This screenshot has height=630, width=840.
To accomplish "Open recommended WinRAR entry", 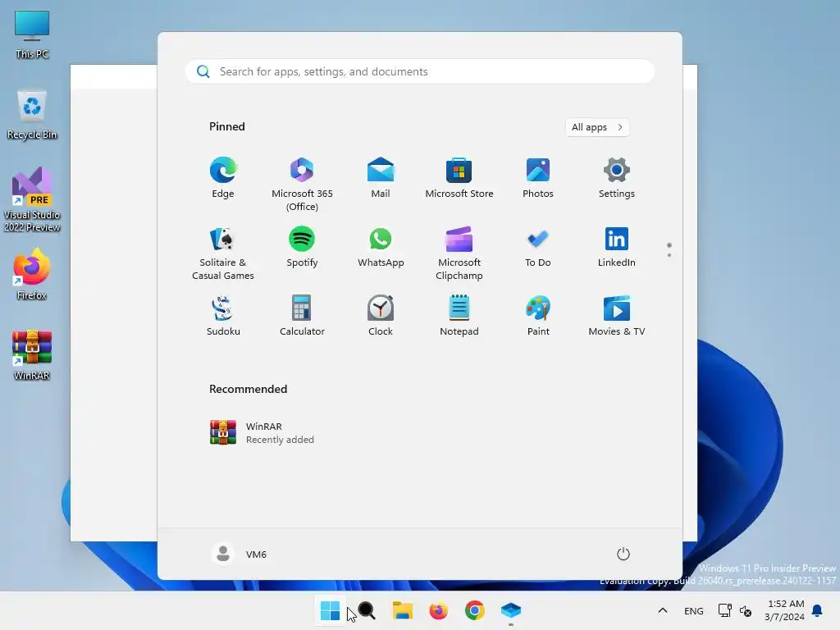I will 262,432.
